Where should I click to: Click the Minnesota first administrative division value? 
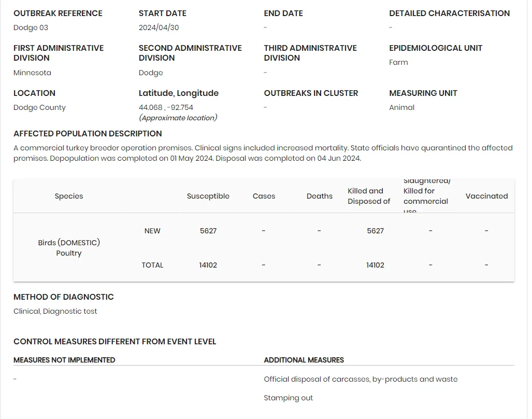(x=32, y=73)
